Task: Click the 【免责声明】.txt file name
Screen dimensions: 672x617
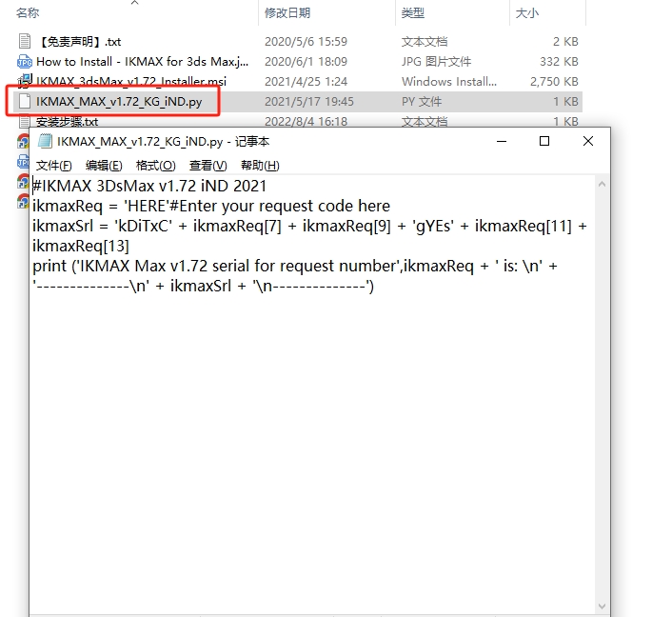Action: click(79, 42)
